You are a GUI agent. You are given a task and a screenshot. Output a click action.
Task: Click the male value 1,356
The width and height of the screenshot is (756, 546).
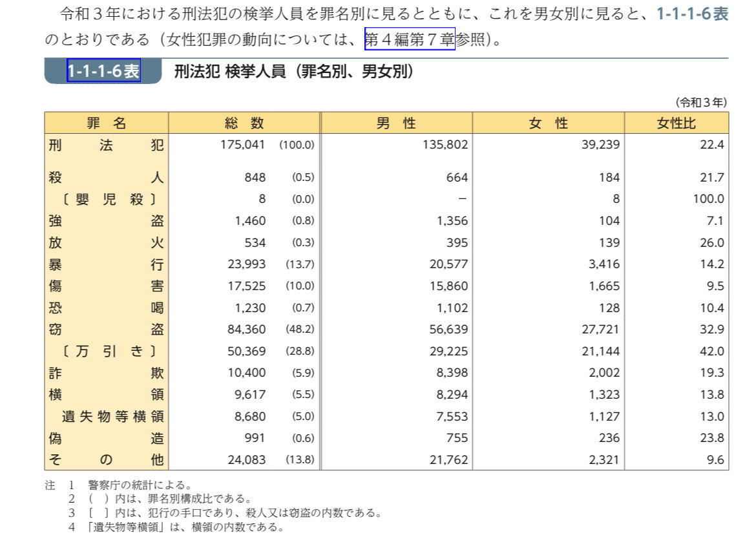pyautogui.click(x=452, y=221)
